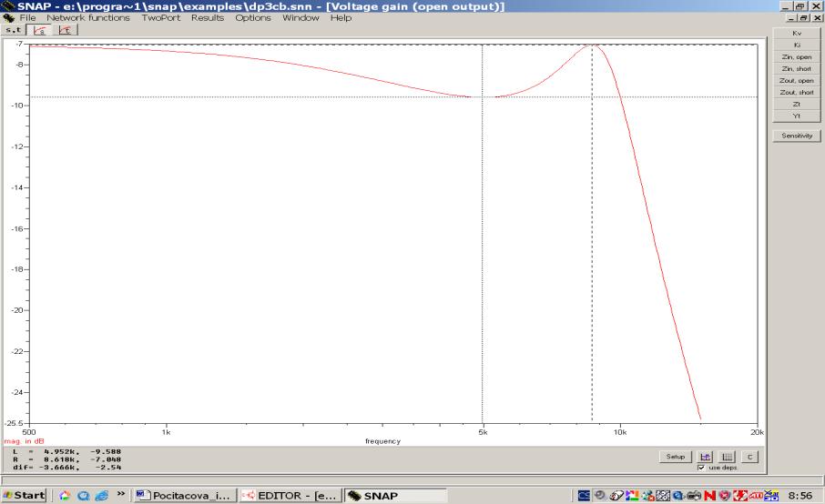Viewport: 825px width, 504px height.
Task: Select the Zout, short function
Action: pyautogui.click(x=797, y=93)
